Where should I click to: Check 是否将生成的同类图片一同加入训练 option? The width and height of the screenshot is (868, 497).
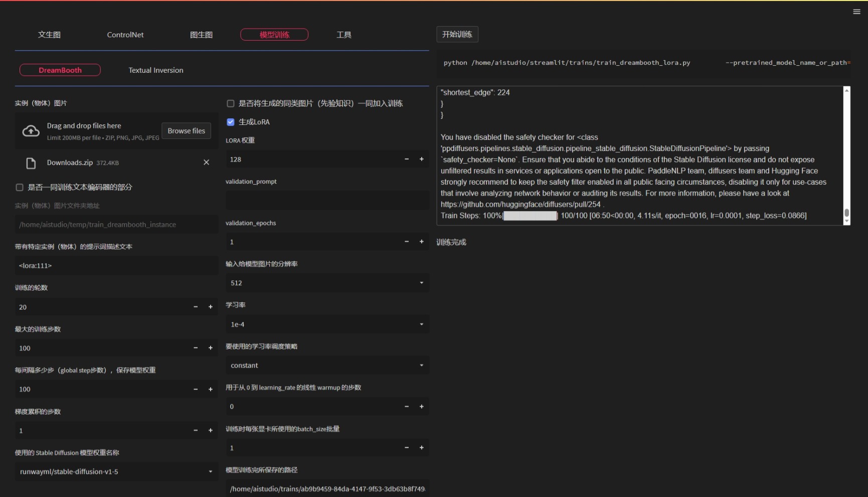230,103
